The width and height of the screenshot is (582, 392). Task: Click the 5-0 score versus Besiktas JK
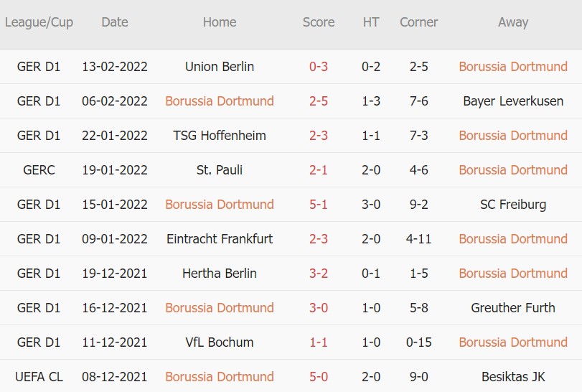(x=319, y=377)
